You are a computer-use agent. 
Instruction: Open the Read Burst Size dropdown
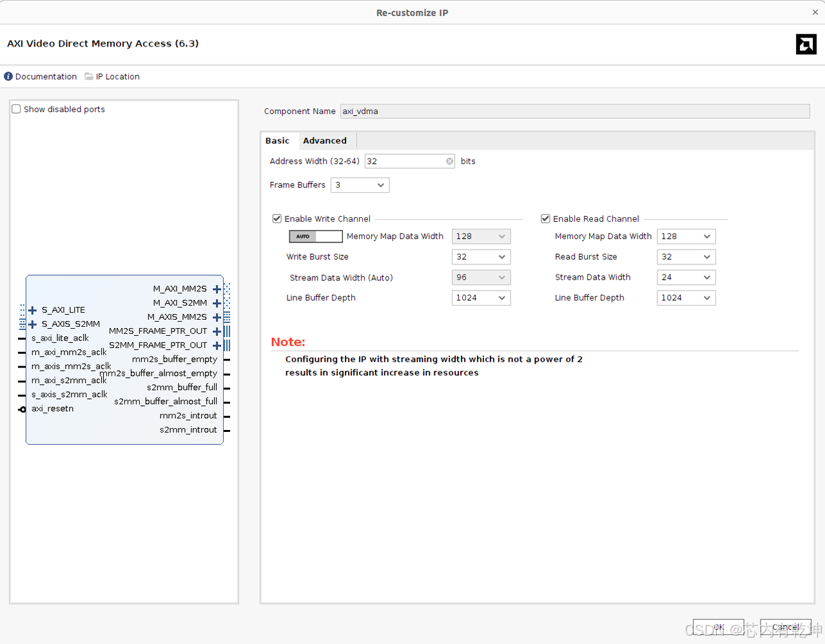point(686,257)
